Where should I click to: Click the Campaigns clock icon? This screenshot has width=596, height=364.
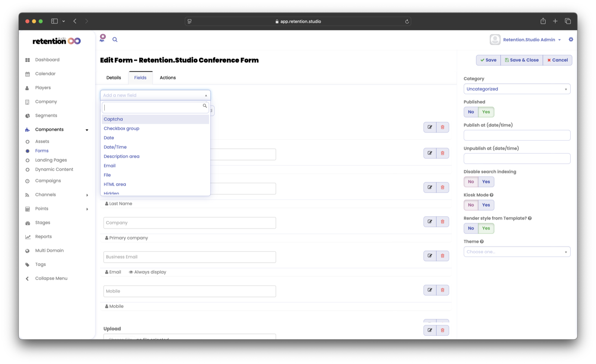click(x=28, y=181)
